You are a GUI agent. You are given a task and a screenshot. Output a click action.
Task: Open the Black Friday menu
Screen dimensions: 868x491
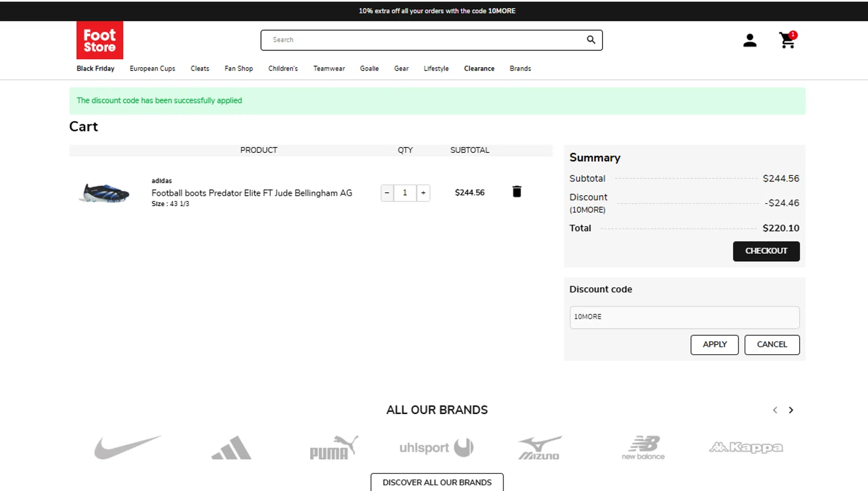pos(95,68)
